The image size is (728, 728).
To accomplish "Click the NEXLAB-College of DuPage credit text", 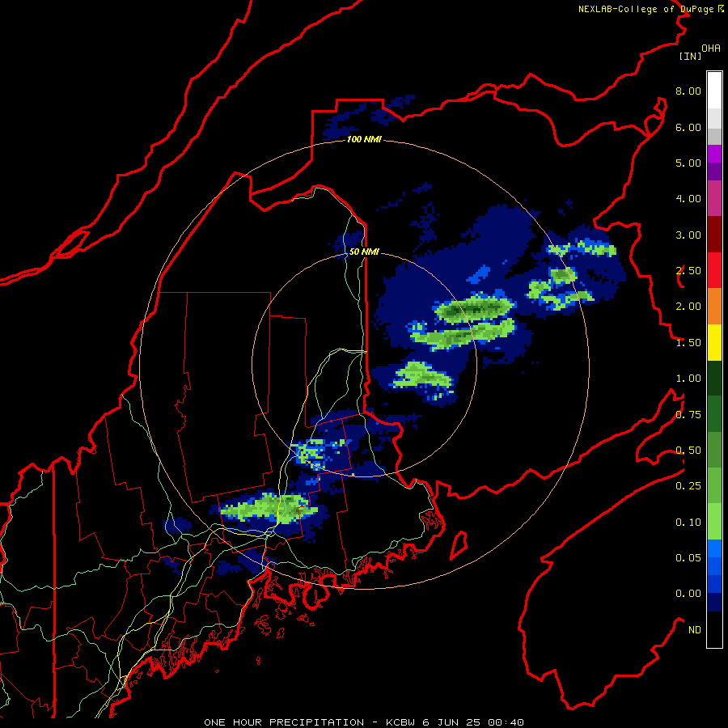I will (x=647, y=9).
